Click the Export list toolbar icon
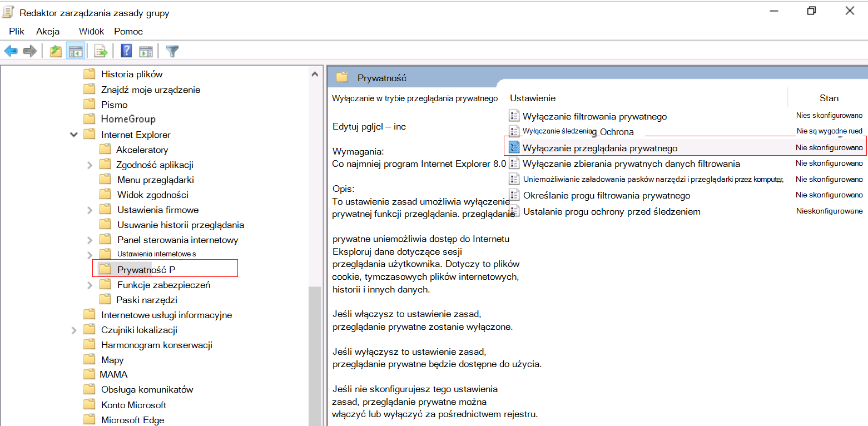868x426 pixels. tap(101, 51)
